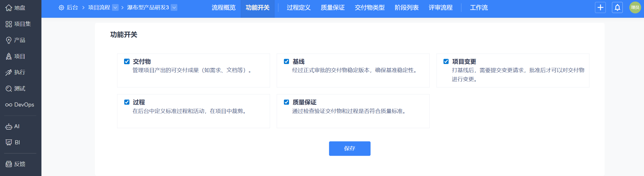This screenshot has width=644, height=176.
Task: Open the user avatar menu
Action: [635, 7]
